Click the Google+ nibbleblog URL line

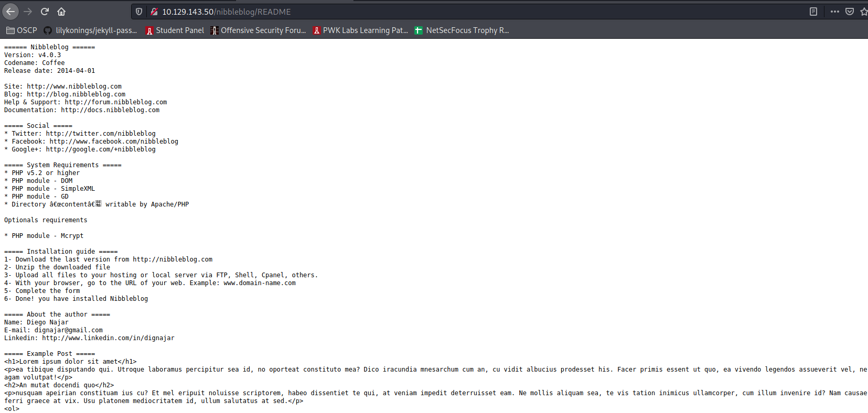pyautogui.click(x=80, y=149)
